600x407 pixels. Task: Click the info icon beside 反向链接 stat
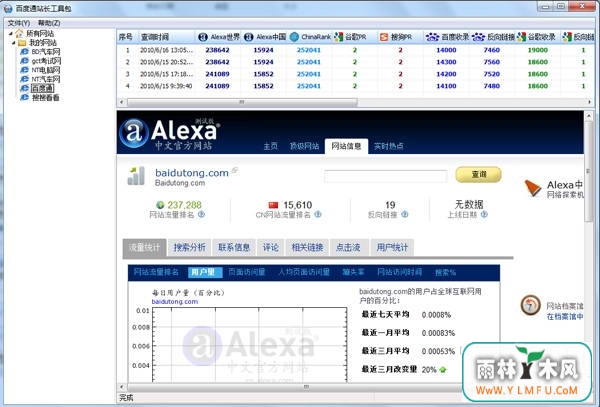pos(404,215)
